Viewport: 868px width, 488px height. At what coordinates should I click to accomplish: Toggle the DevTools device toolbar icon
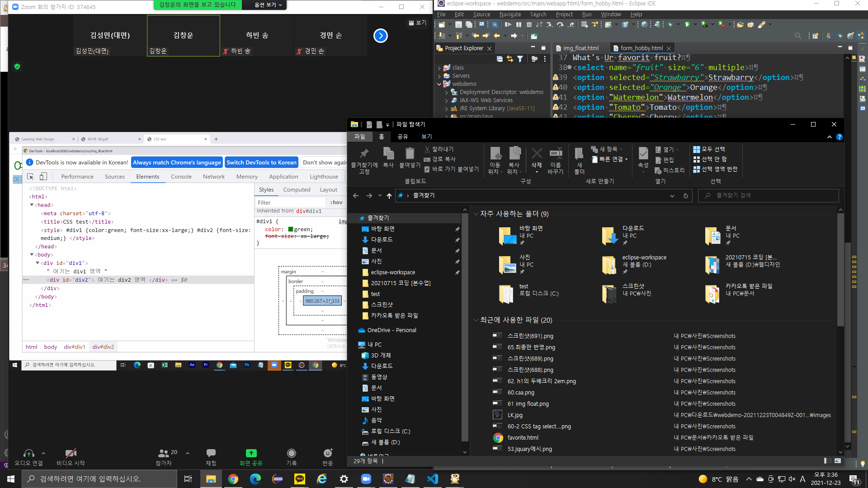(43, 177)
